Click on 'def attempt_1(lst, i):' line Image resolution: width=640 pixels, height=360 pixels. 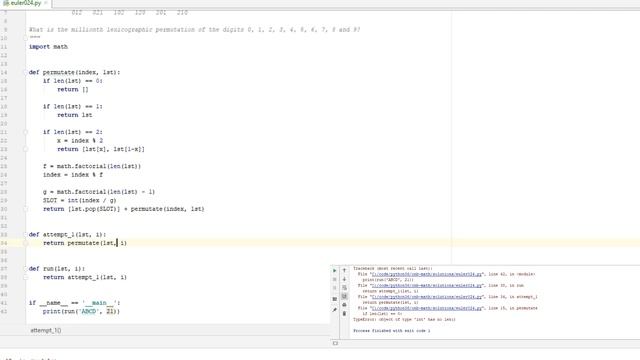[67, 234]
